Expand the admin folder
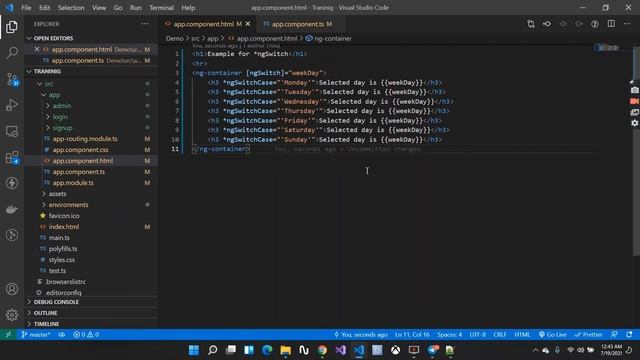Viewport: 640px width, 360px height. 62,106
